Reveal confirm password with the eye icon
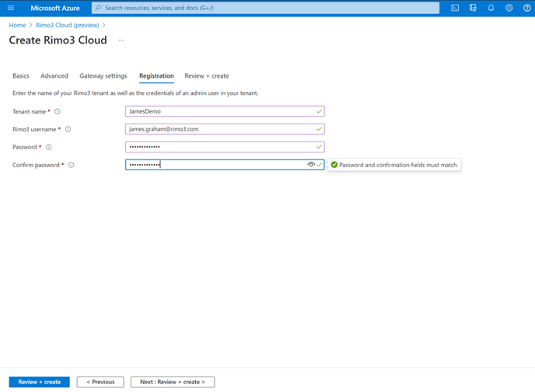Screen dimensions: 535x392 [311, 164]
